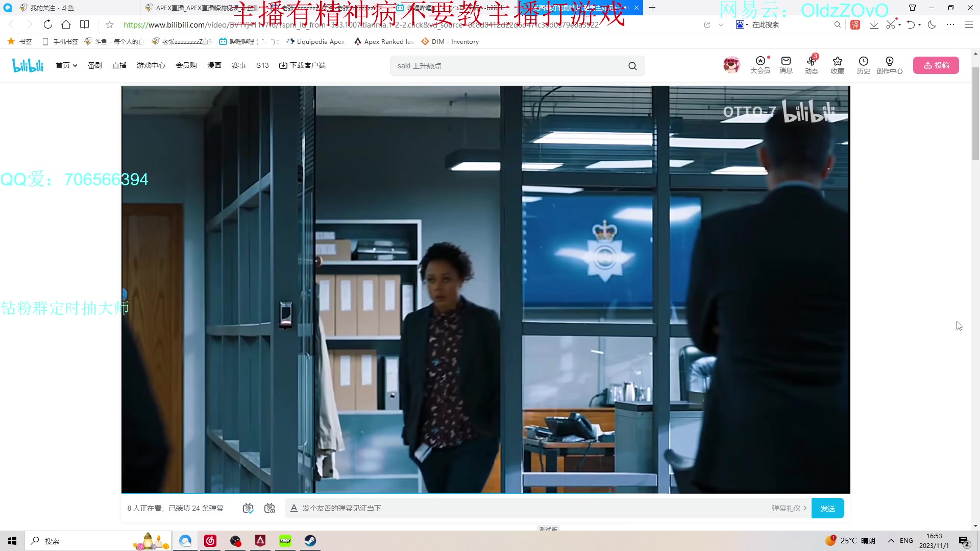
Task: Click the bilibili search input field
Action: 510,66
